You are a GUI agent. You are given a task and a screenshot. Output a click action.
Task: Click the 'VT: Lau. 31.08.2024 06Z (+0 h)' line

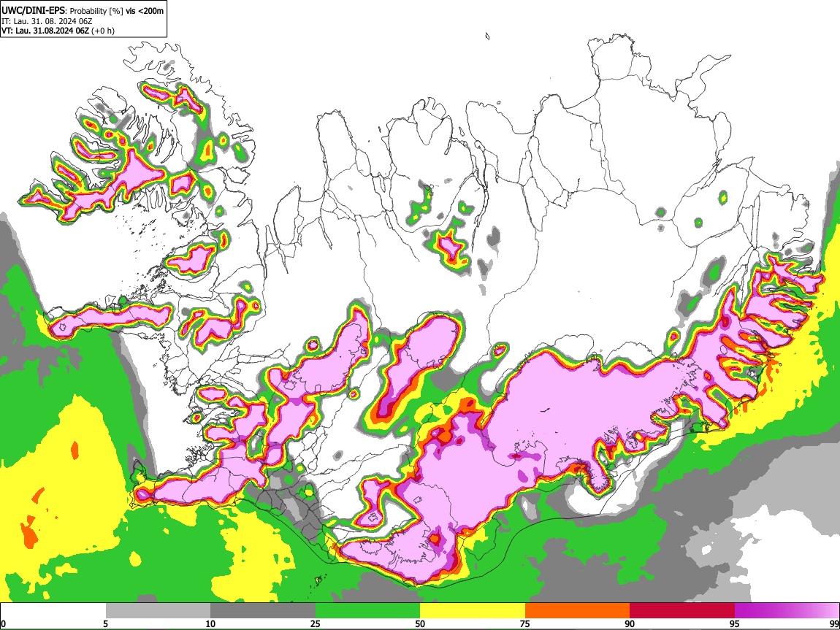[x=58, y=31]
